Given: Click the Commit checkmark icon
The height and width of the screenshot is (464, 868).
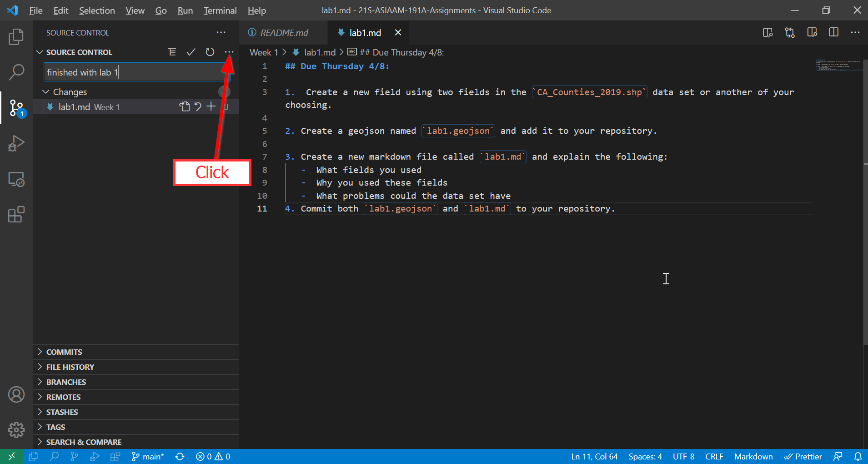Looking at the screenshot, I should [191, 52].
